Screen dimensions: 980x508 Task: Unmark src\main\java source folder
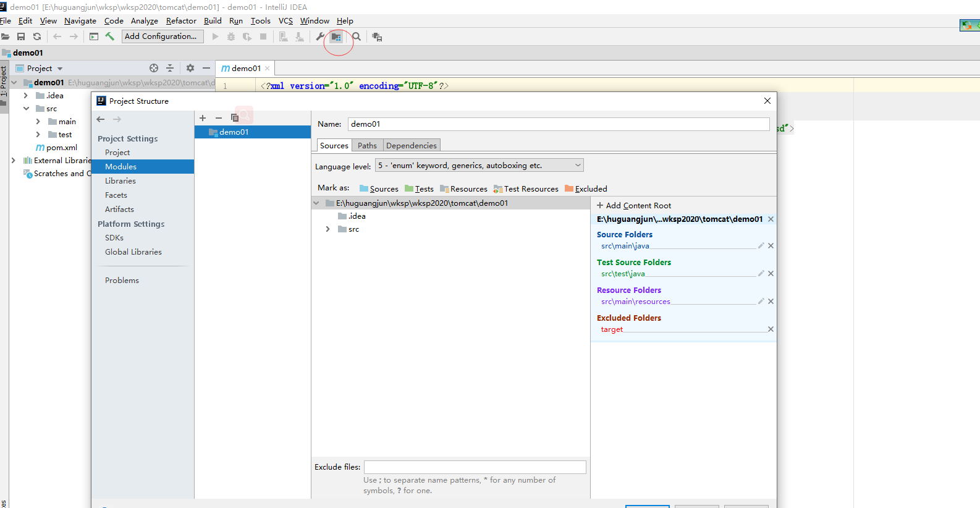pos(771,246)
